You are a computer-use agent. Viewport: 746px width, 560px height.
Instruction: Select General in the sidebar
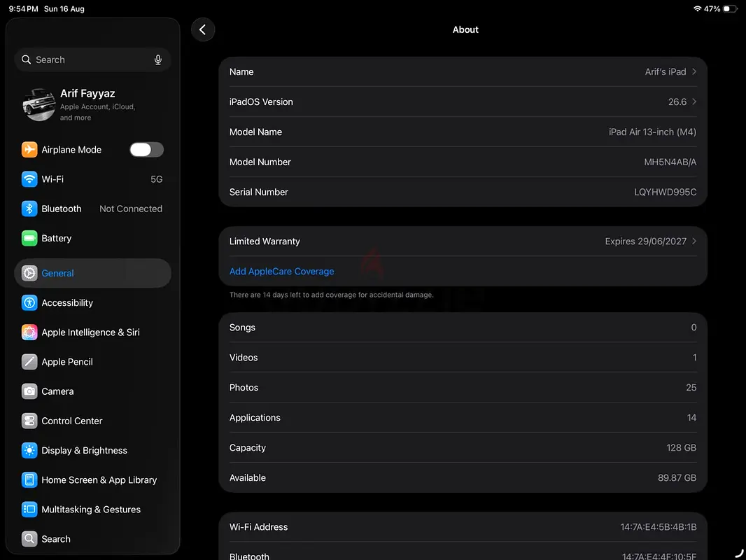pyautogui.click(x=93, y=273)
